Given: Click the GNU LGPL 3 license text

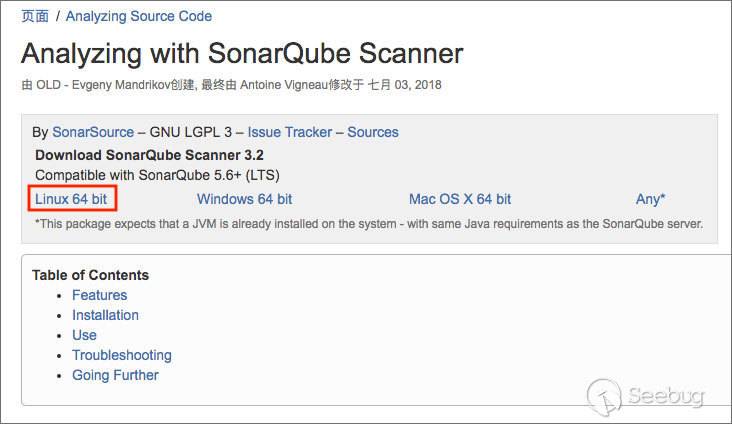Looking at the screenshot, I should point(190,132).
